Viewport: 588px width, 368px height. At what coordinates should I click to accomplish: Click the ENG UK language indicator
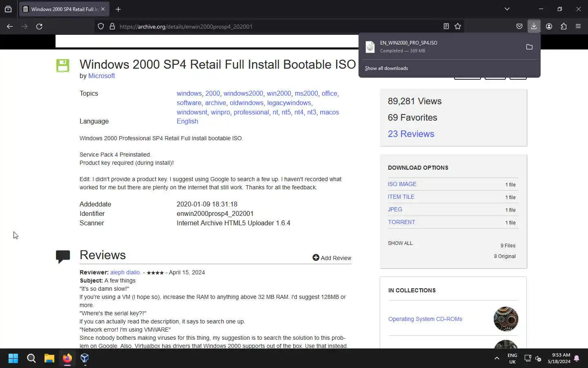coord(512,359)
